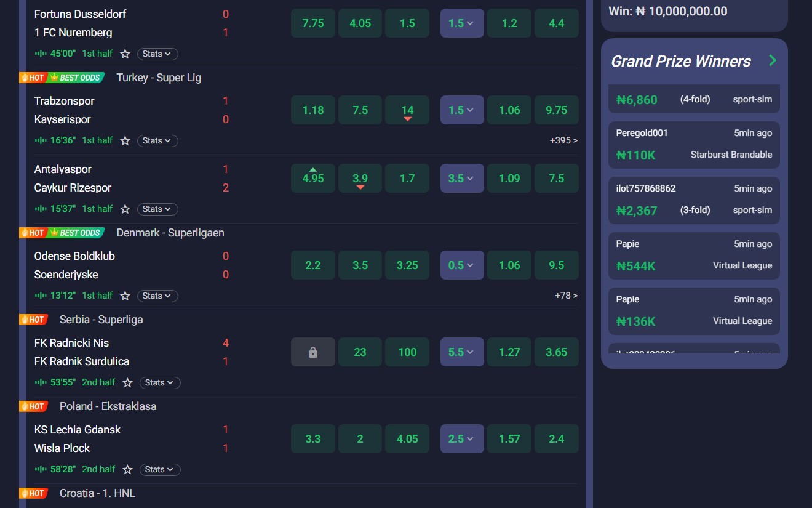Favorite the Trabzonspor vs Kayserispor match star
Image resolution: width=812 pixels, height=508 pixels.
[125, 141]
